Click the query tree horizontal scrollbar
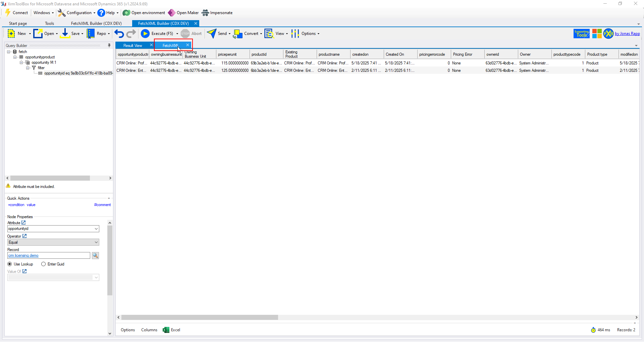The height and width of the screenshot is (342, 644). click(x=50, y=178)
